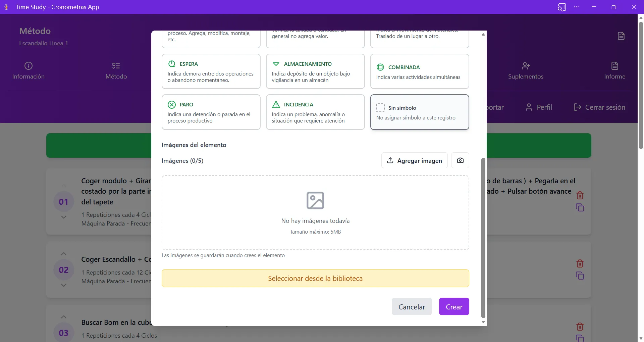Click Seleccionar desde la biblioteca
The image size is (644, 342).
[315, 278]
